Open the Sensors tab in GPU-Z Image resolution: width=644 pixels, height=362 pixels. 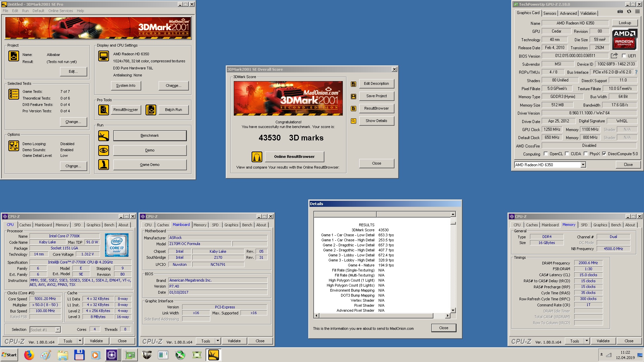tap(550, 13)
